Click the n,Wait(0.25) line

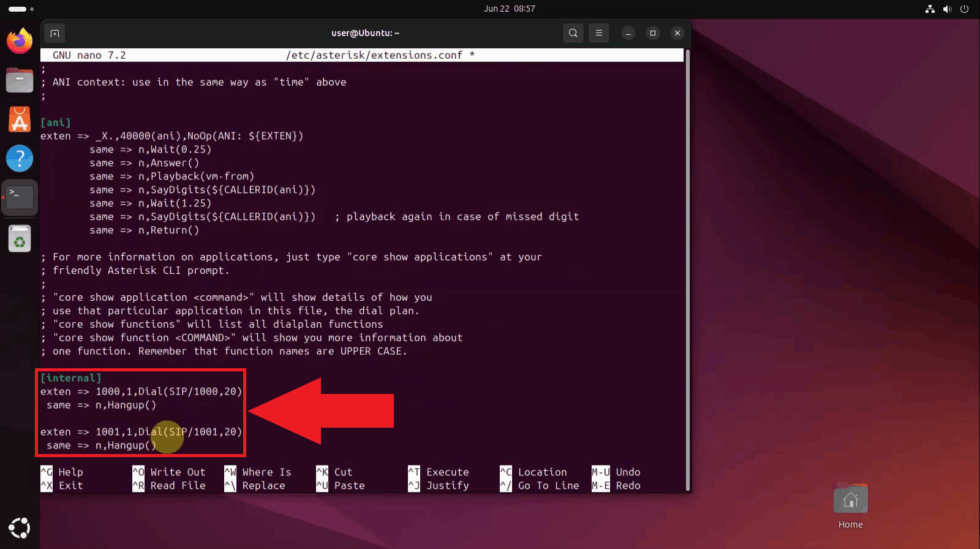[x=150, y=150]
